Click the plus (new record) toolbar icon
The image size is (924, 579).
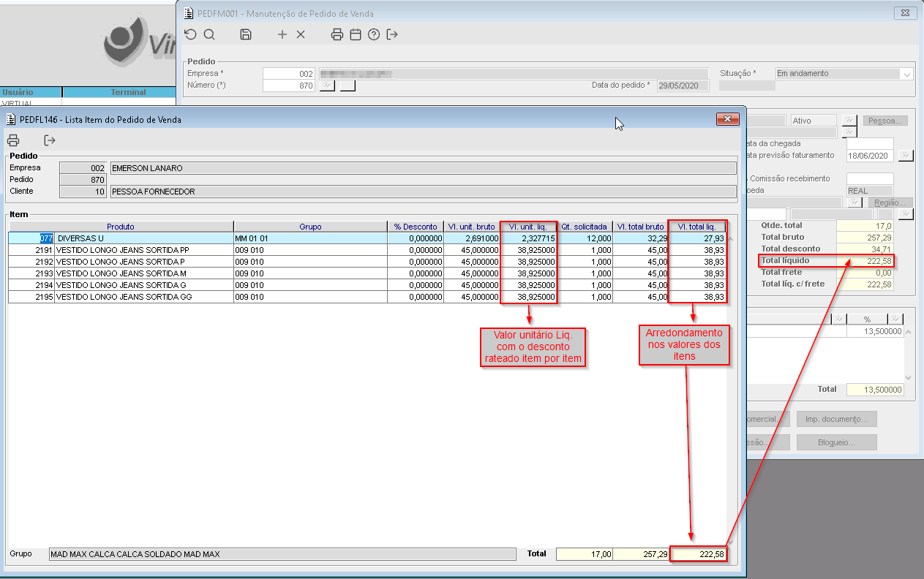click(x=282, y=34)
